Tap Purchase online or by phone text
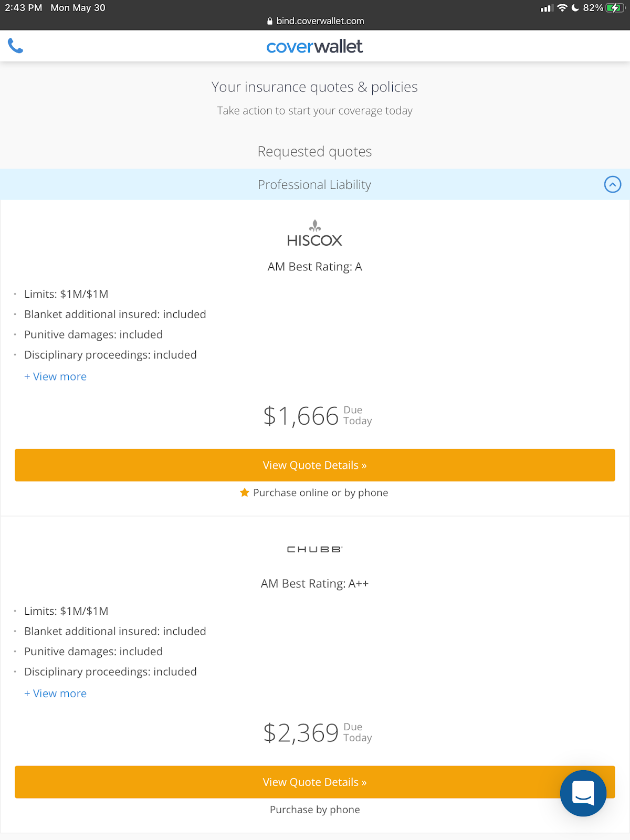Viewport: 630px width, 840px height. (320, 492)
